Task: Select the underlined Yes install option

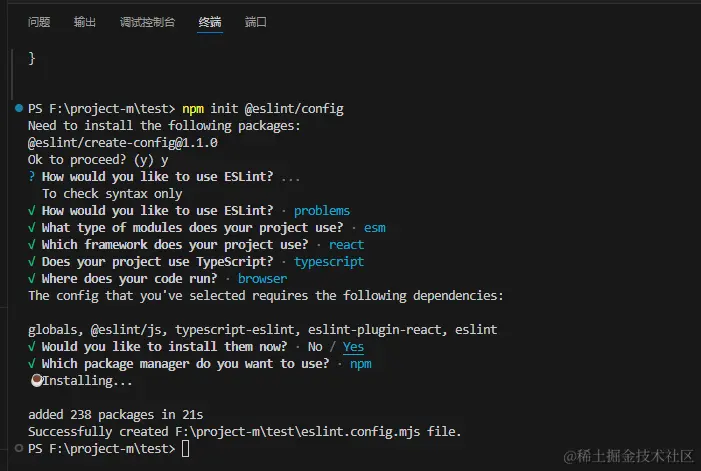Action: (x=353, y=347)
